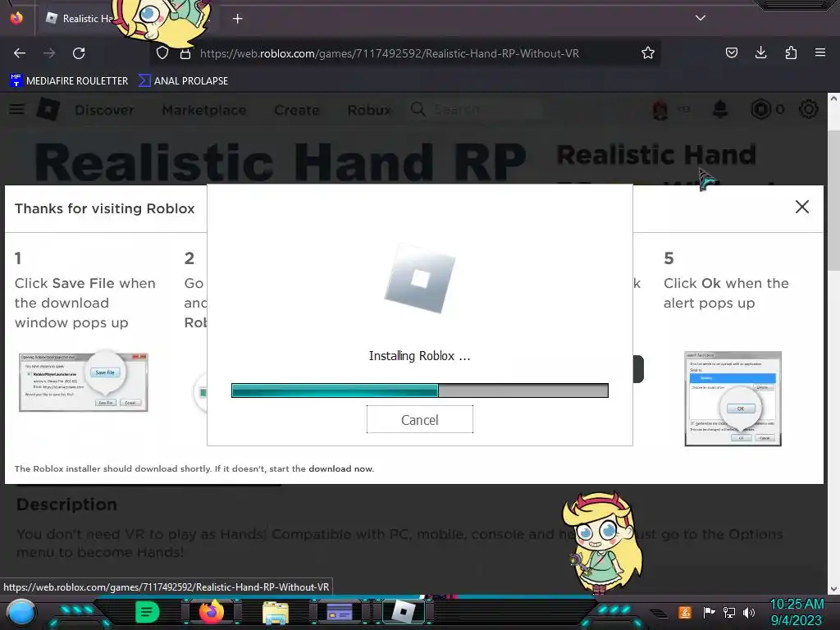Bookmark this page with the star

click(648, 52)
